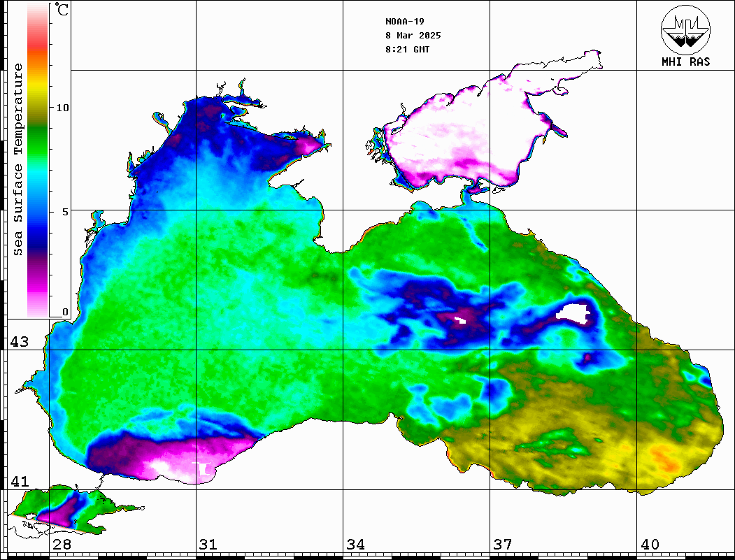Click the longitude label '31'
Screen dimensions: 735x560
[x=208, y=545]
